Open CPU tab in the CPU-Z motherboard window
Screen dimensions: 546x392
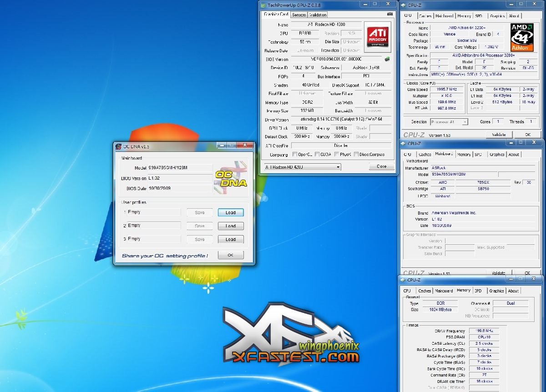click(408, 155)
